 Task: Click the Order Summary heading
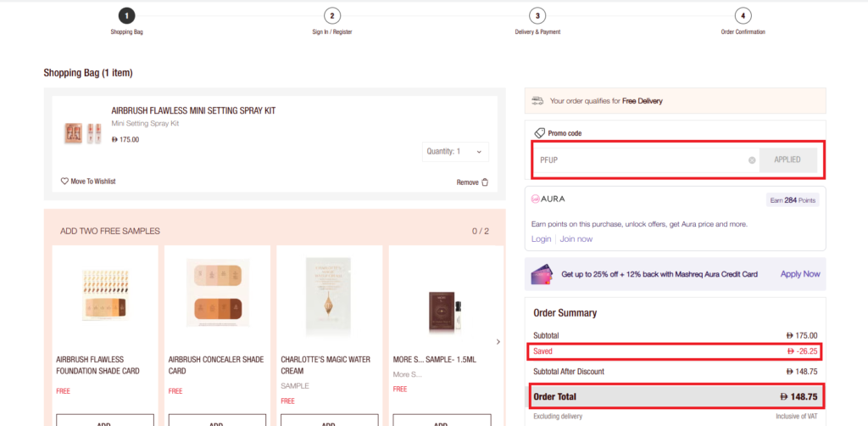[x=565, y=313]
